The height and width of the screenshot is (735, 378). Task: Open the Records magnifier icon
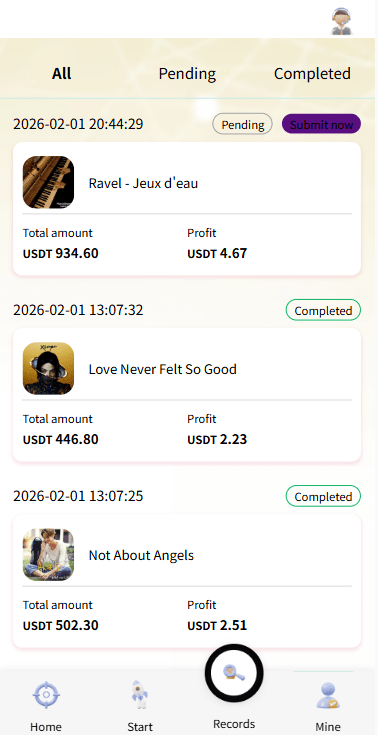point(234,673)
